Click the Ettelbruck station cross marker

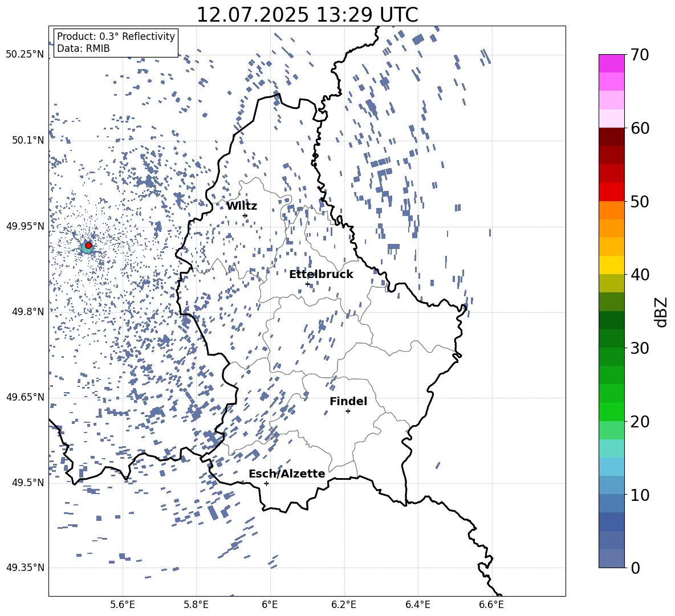pyautogui.click(x=307, y=284)
